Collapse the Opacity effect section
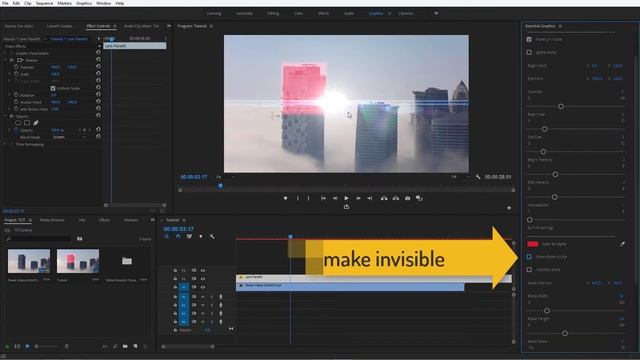This screenshot has height=360, width=640. pyautogui.click(x=6, y=116)
